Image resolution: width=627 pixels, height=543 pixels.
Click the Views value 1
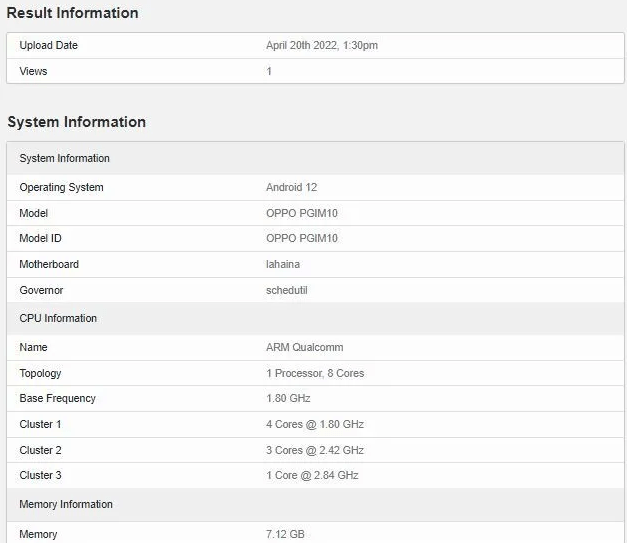pos(269,71)
